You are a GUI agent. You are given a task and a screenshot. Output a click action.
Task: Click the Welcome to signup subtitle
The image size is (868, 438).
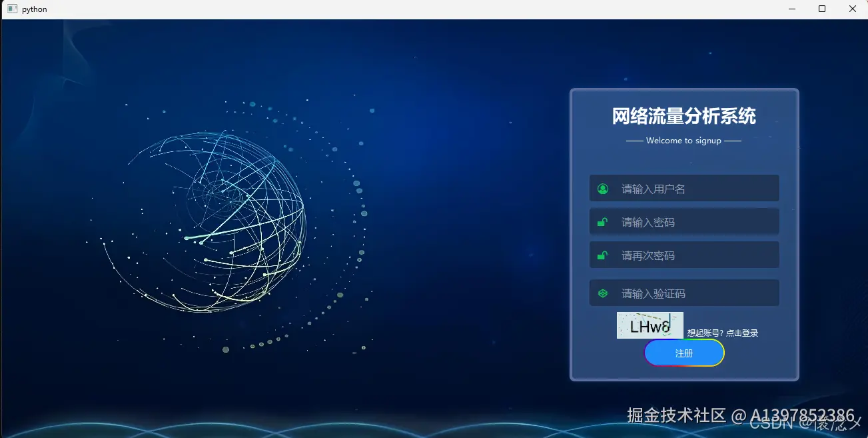[x=683, y=140]
